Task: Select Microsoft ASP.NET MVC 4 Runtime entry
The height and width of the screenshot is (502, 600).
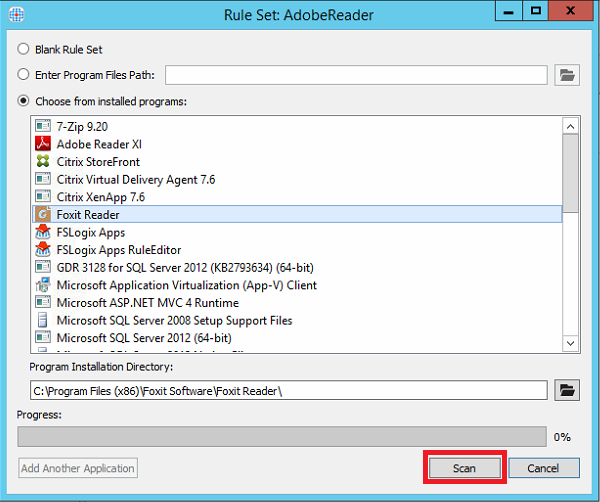Action: coord(297,302)
